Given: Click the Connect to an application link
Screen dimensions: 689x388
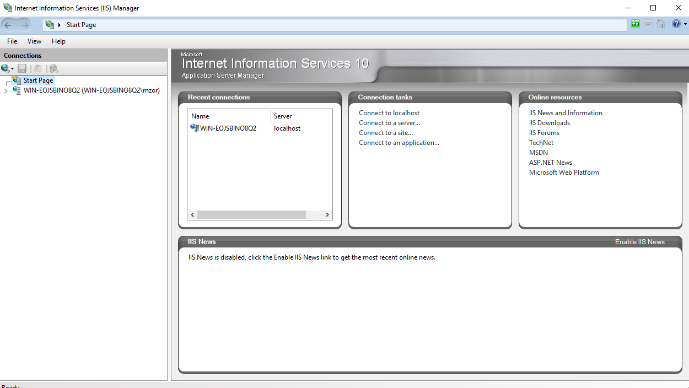Looking at the screenshot, I should 399,143.
